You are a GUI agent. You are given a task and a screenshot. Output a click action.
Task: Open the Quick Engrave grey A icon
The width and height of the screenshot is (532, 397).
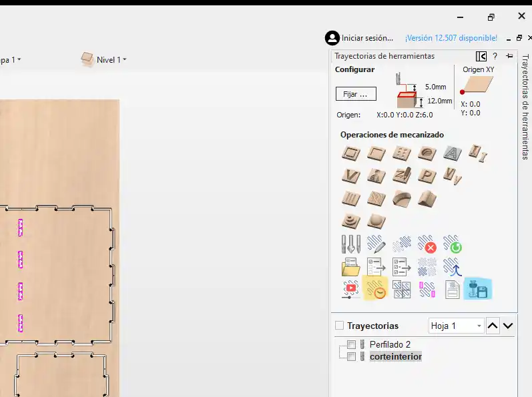[453, 153]
